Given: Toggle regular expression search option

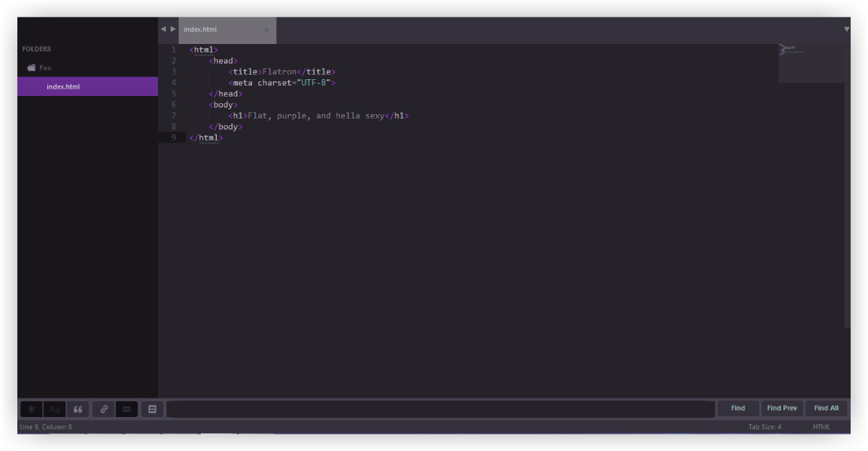Looking at the screenshot, I should pyautogui.click(x=31, y=409).
